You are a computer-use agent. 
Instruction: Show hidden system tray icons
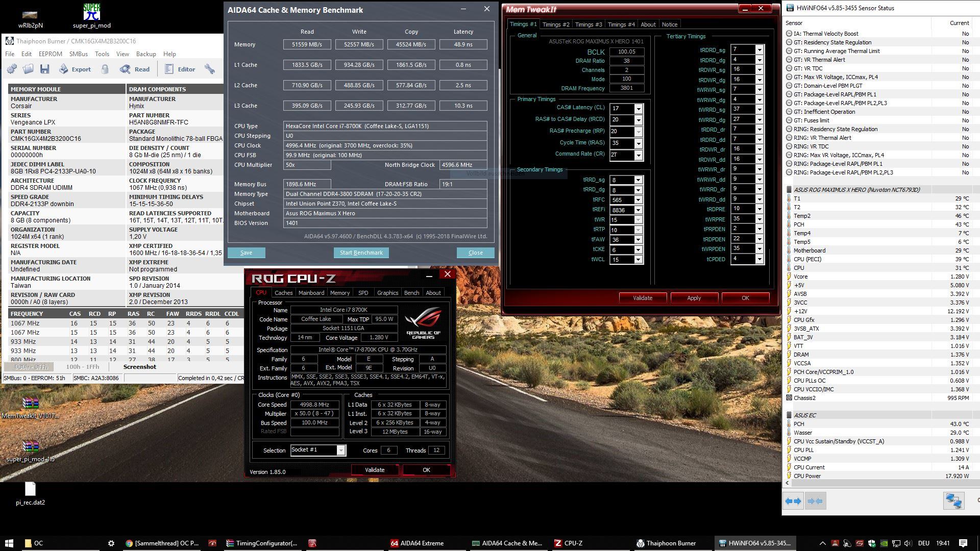tap(822, 543)
